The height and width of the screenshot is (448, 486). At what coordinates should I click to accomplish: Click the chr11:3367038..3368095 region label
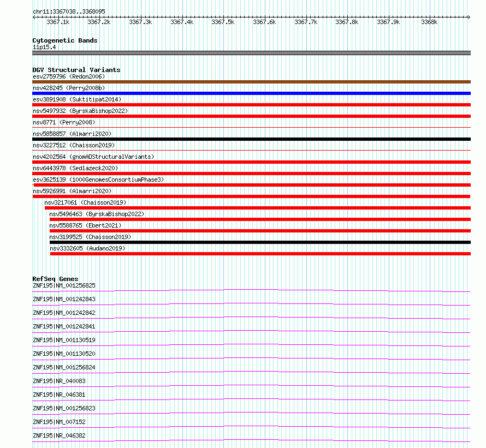pyautogui.click(x=69, y=11)
